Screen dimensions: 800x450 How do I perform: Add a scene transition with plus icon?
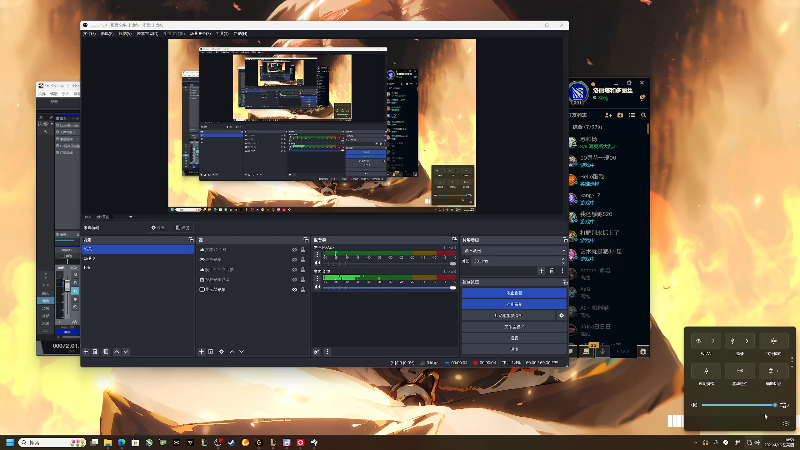[541, 271]
